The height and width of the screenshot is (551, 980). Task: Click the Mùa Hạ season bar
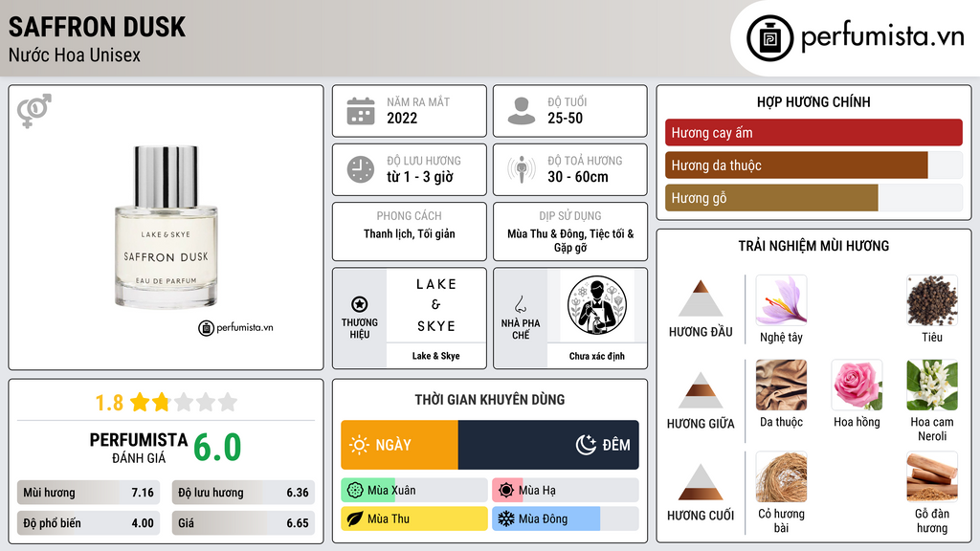(x=566, y=491)
